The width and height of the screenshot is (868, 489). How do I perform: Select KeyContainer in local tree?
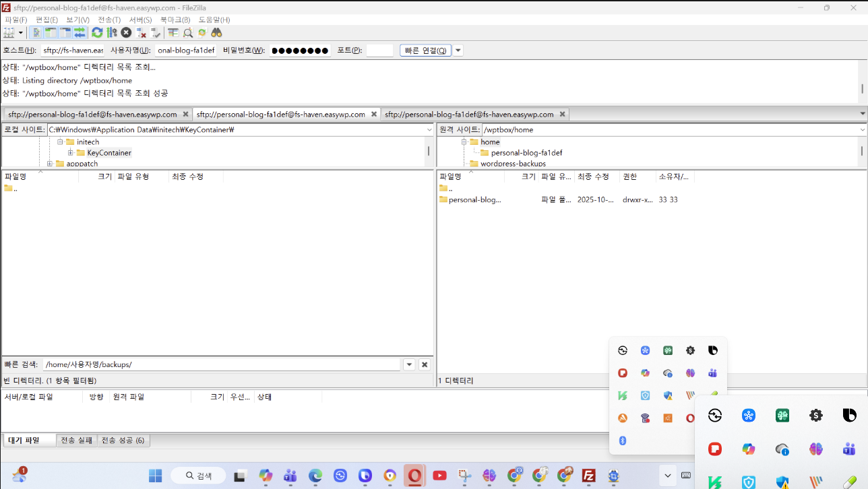coord(109,153)
